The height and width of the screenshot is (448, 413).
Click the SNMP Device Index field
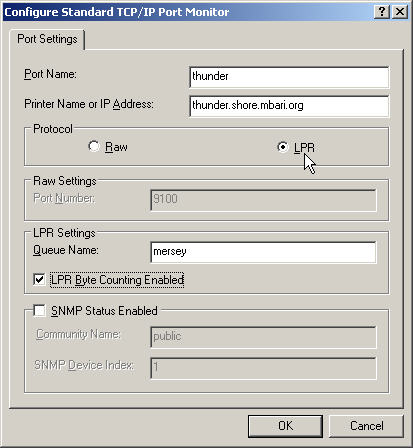point(263,368)
